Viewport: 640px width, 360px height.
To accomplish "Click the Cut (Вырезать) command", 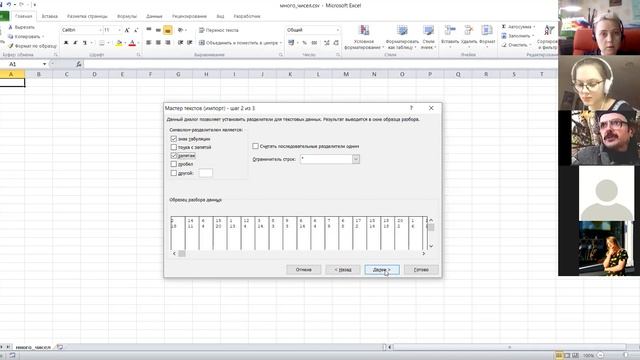I will click(22, 27).
